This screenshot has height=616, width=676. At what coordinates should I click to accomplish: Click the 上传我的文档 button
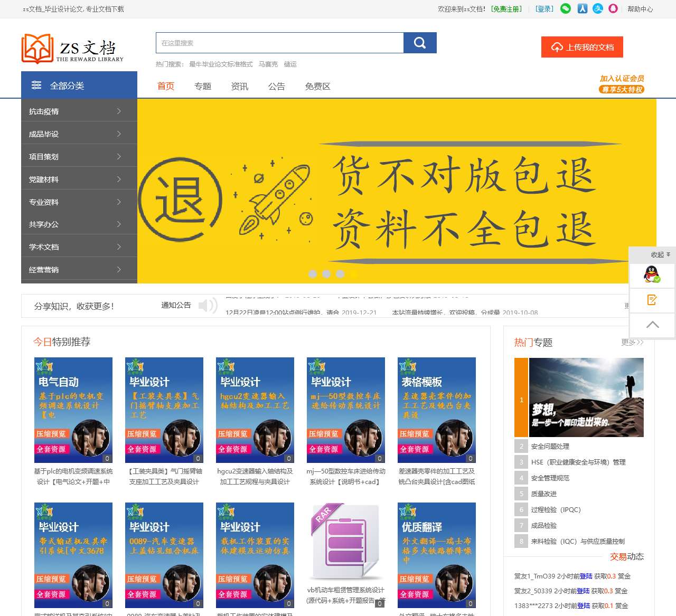point(582,47)
